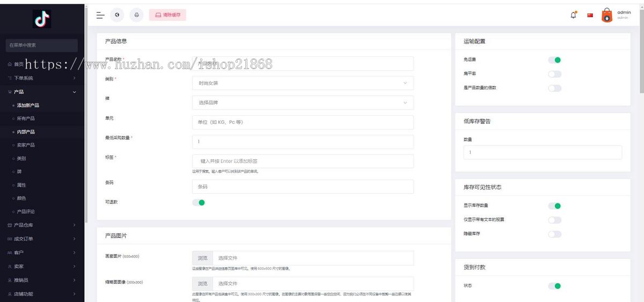Click 浏览 for 画廊图片 upload
644x302 pixels.
[x=202, y=258]
